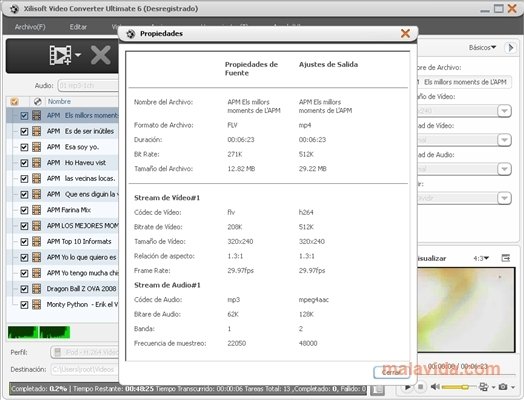The height and width of the screenshot is (400, 524).
Task: Select row 'APM las vecinas locas.'
Action: pyautogui.click(x=62, y=178)
